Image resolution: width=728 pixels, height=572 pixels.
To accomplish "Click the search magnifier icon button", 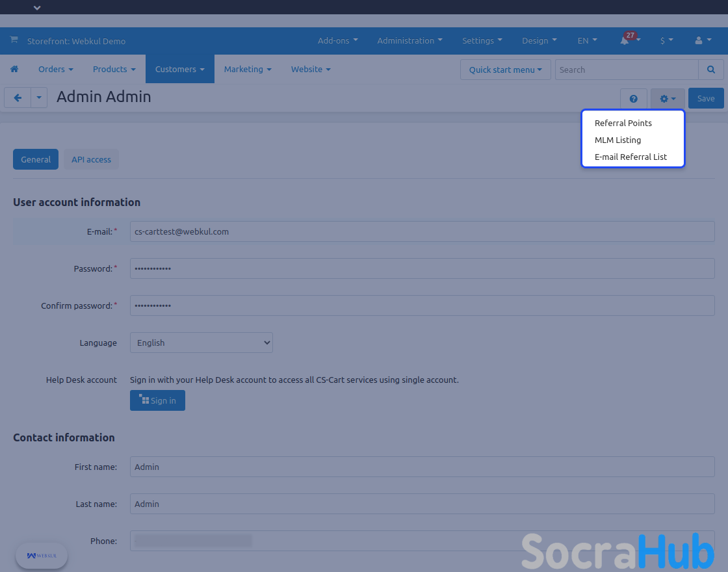I will click(x=711, y=70).
